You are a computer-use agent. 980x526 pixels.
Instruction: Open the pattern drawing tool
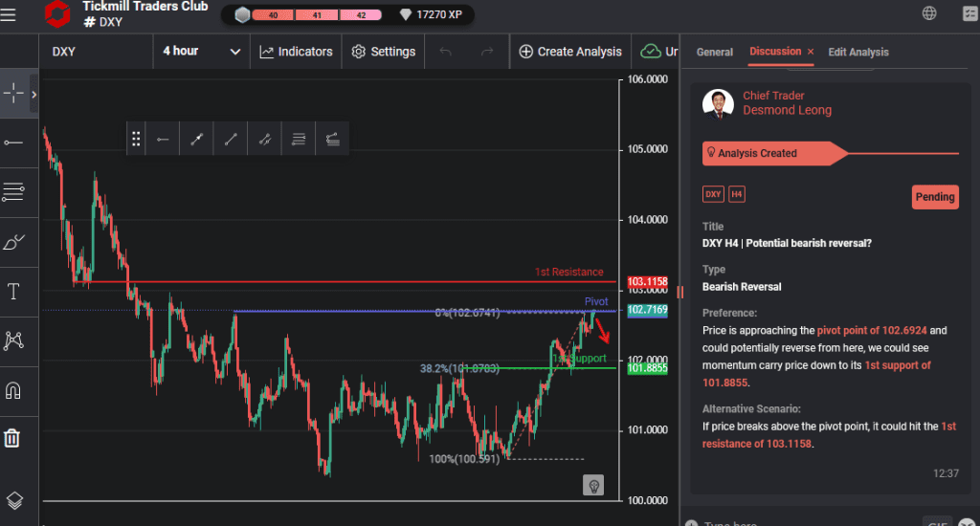(x=13, y=340)
